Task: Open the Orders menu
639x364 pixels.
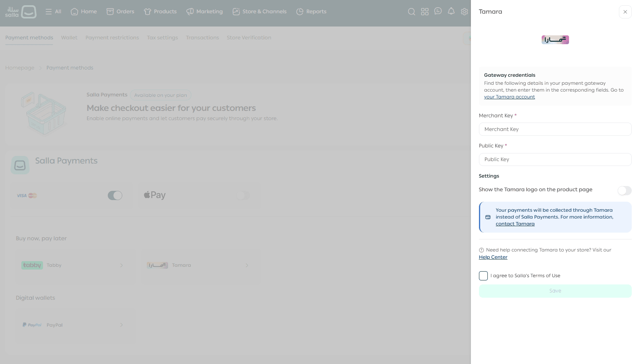Action: (120, 12)
